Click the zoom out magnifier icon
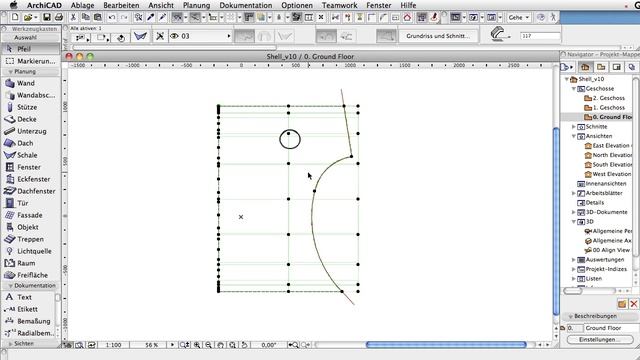The height and width of the screenshot is (360, 640). (209, 345)
